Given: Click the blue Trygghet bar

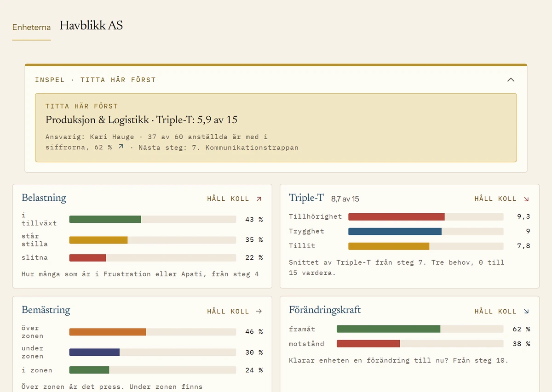Looking at the screenshot, I should tap(395, 232).
